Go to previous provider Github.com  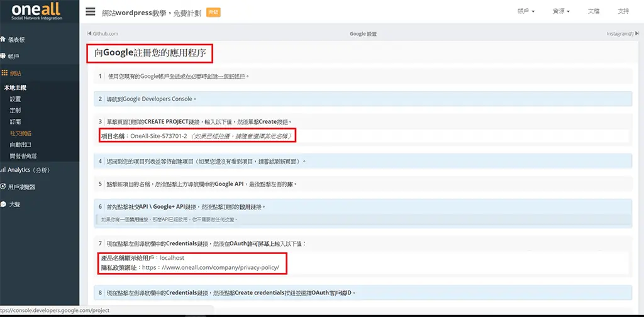tap(103, 34)
